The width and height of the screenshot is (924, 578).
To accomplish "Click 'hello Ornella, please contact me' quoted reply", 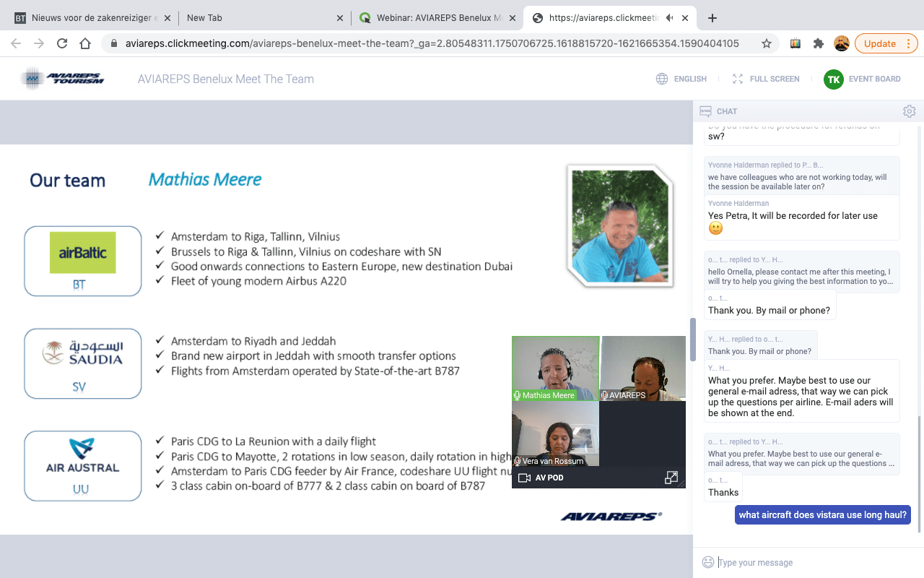I will pyautogui.click(x=800, y=276).
